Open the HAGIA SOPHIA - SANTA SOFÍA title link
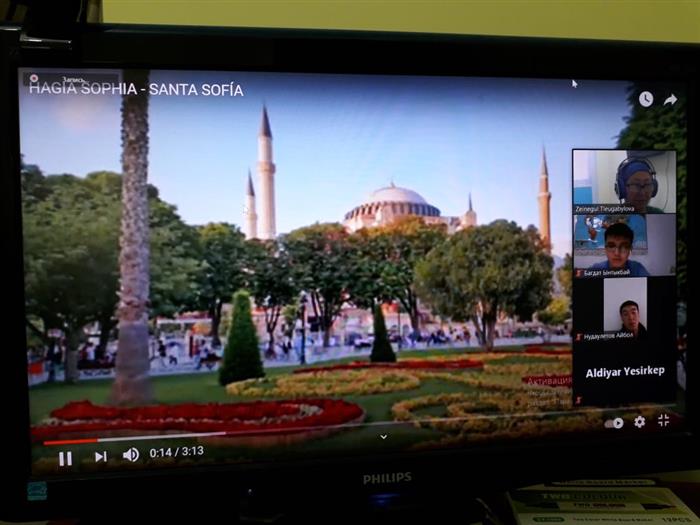700x525 pixels. pyautogui.click(x=136, y=89)
